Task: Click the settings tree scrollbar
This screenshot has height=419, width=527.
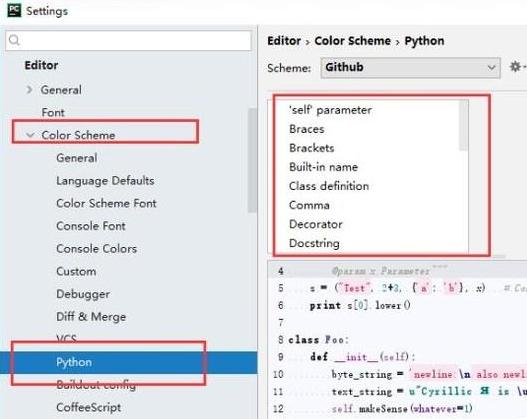Action: [x=252, y=160]
